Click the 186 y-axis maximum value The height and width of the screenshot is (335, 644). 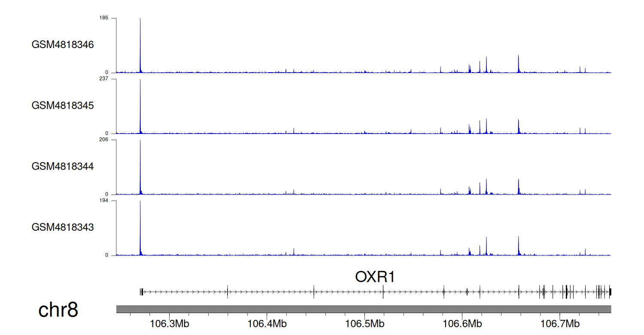click(104, 18)
